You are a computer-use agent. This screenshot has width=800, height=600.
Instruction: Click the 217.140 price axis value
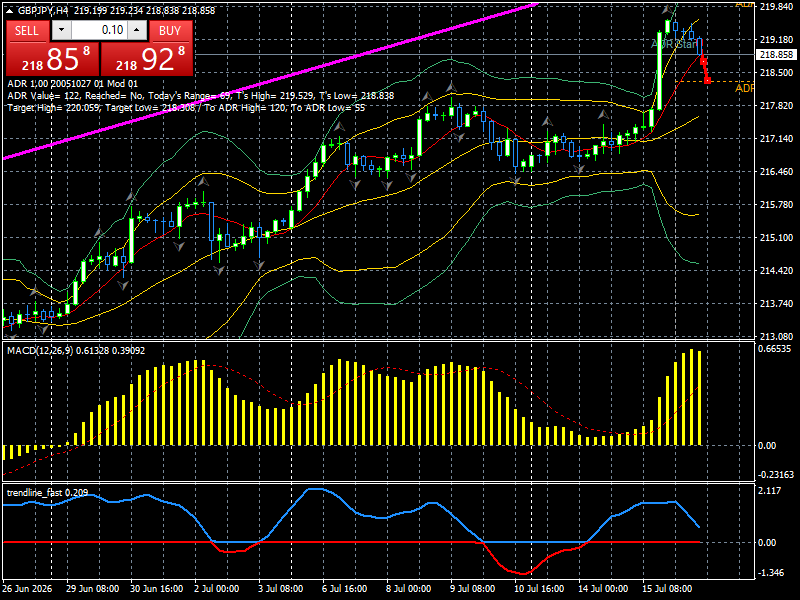pyautogui.click(x=777, y=139)
